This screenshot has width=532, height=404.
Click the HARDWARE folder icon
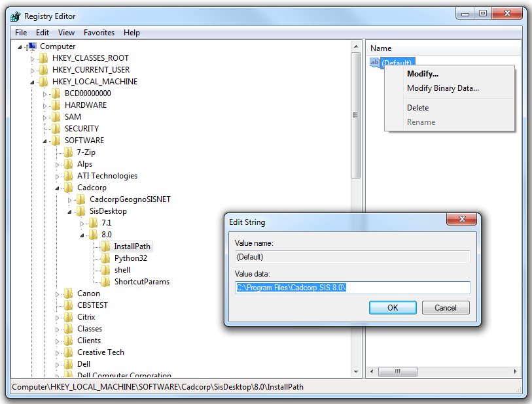(x=56, y=105)
